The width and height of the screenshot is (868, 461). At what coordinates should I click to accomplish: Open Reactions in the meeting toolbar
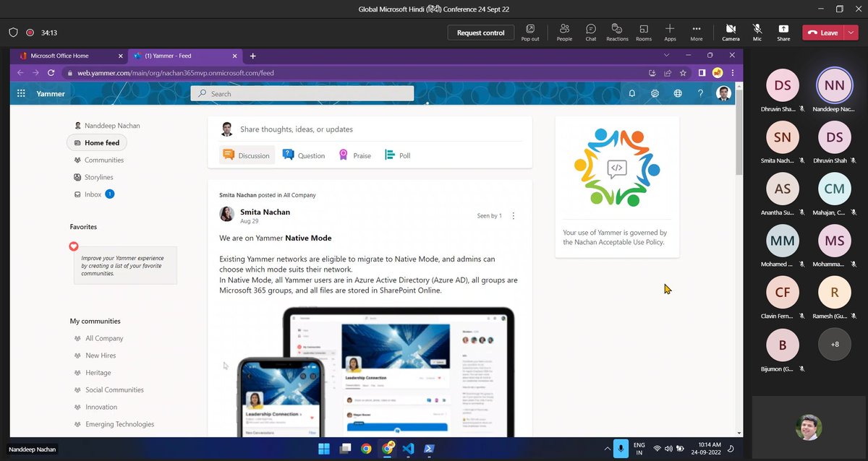tap(617, 33)
